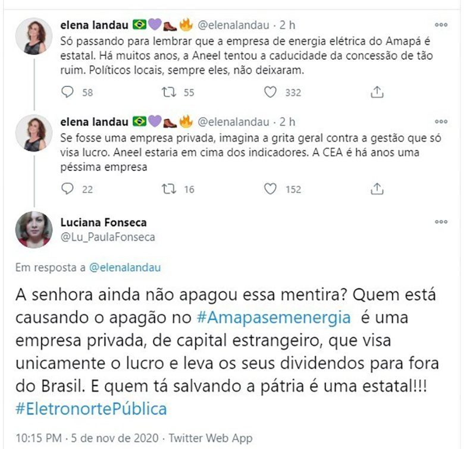Open Luciana Fonseca's profile name
Image resolution: width=476 pixels, height=449 pixels.
[104, 222]
